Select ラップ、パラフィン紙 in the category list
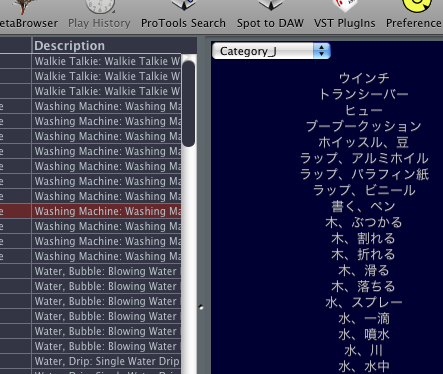Screen dimensions: 443x374 (364, 174)
